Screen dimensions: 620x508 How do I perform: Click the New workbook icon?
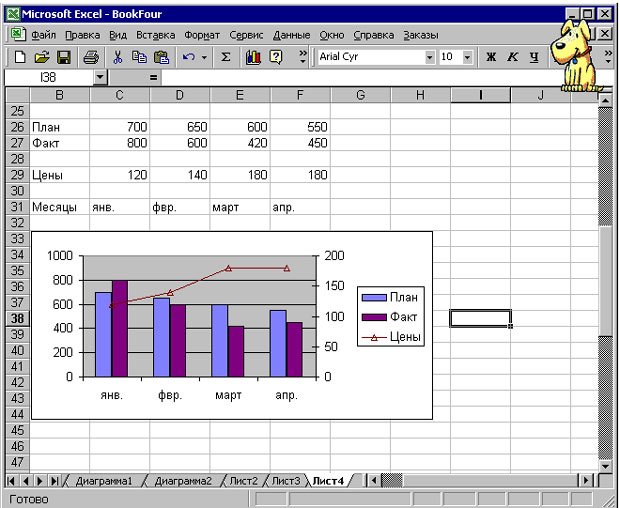[x=18, y=57]
